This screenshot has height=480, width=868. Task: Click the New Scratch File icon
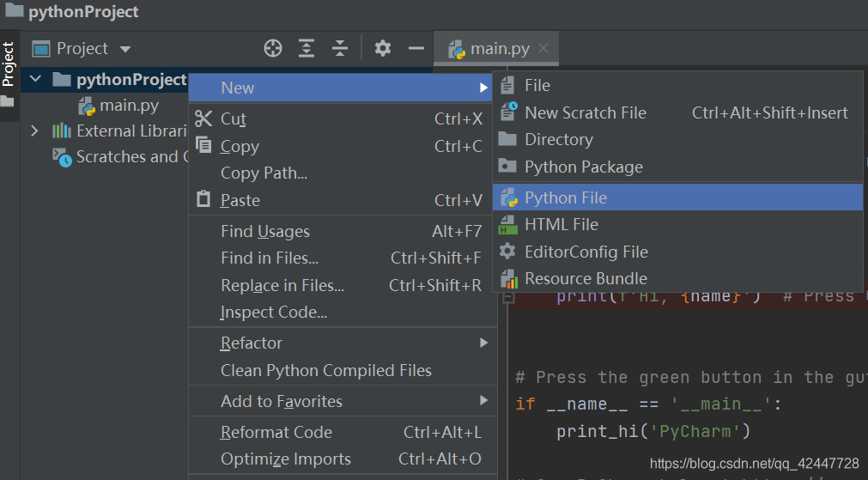(508, 112)
